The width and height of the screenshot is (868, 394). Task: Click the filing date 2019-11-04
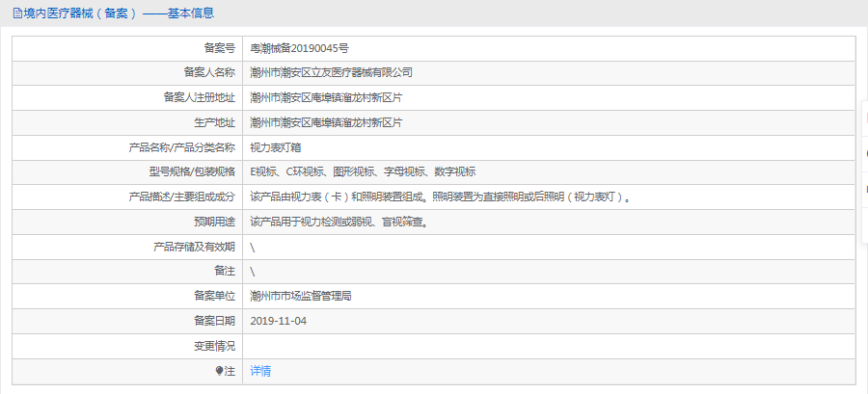point(278,321)
